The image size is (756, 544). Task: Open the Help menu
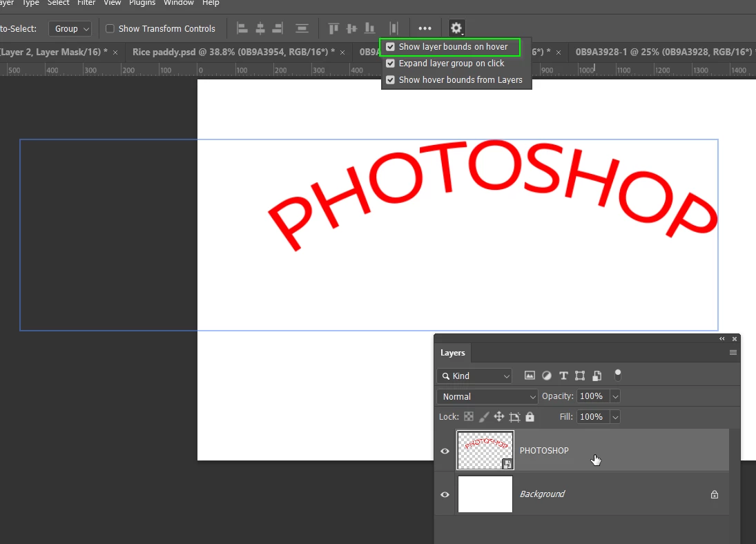pyautogui.click(x=211, y=3)
